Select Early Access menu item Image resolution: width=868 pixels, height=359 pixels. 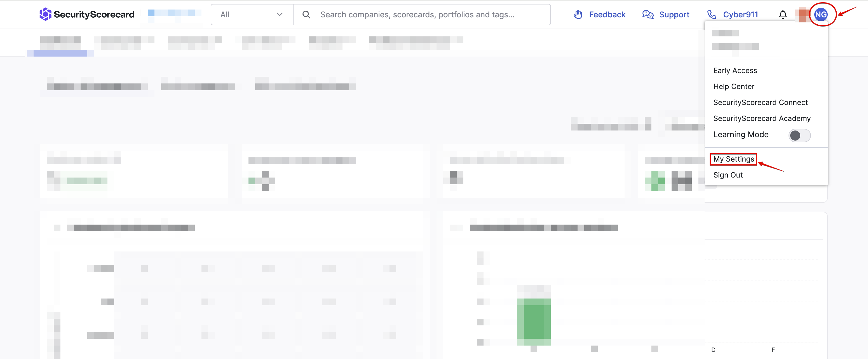pyautogui.click(x=735, y=71)
